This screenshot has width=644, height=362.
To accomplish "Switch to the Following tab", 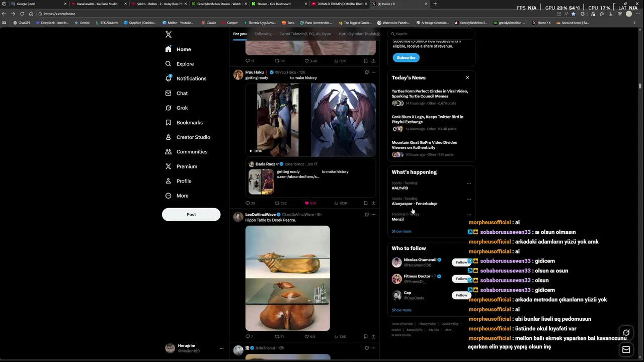I will [263, 34].
